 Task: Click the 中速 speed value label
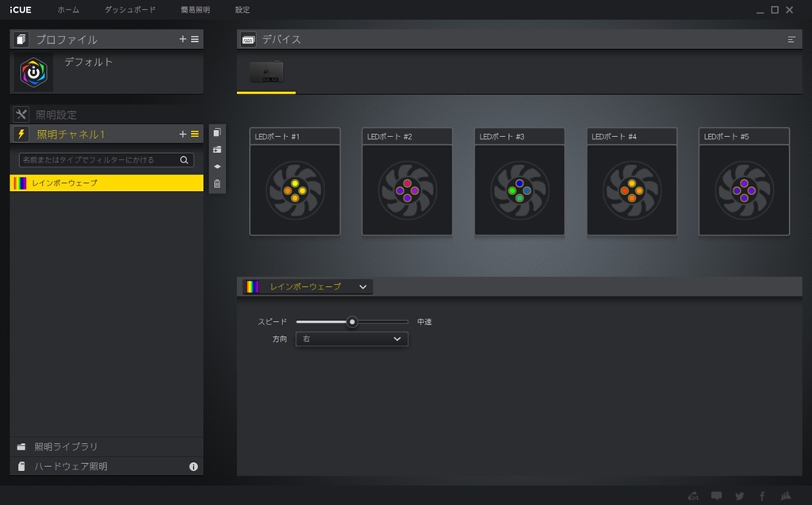[x=425, y=322]
